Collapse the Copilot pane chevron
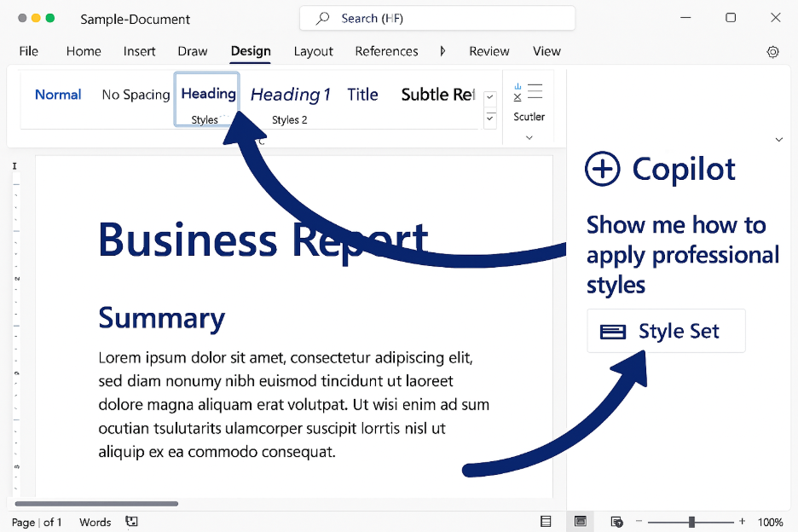 point(778,140)
